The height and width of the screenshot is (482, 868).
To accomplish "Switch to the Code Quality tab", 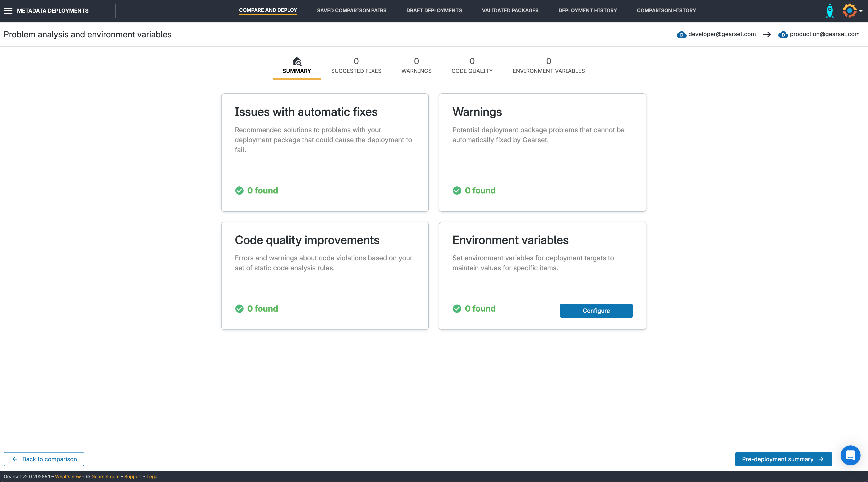I will [x=472, y=66].
